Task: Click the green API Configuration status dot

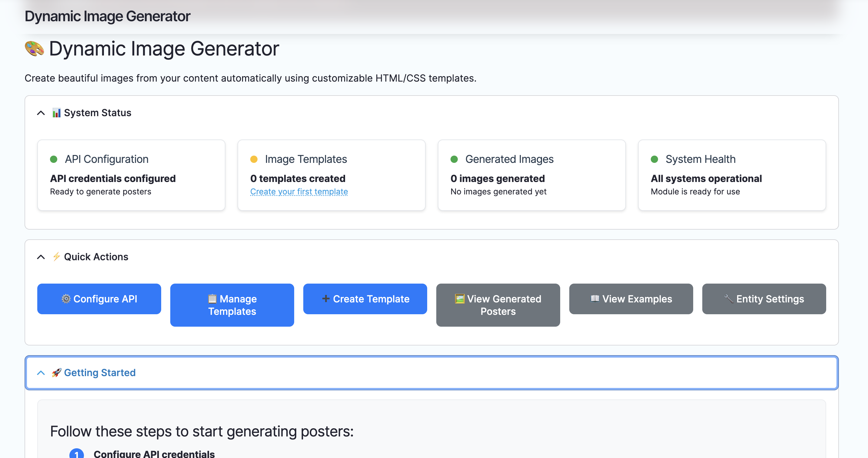Action: pos(54,159)
